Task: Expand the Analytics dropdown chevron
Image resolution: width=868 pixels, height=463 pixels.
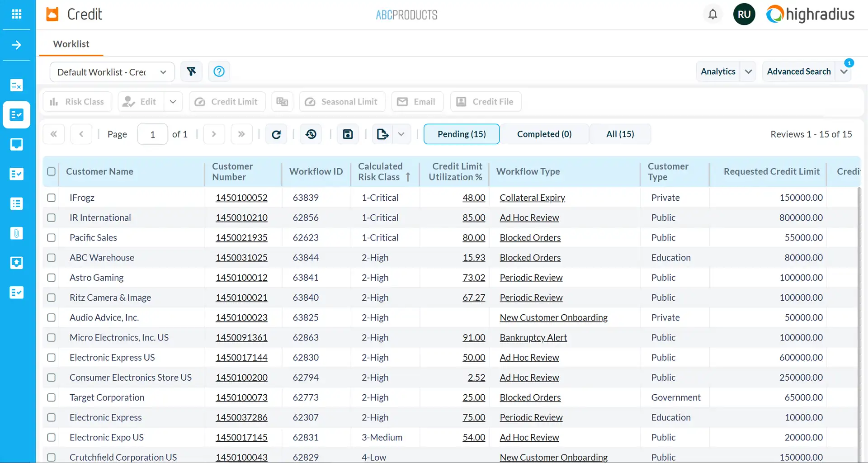Action: (748, 71)
